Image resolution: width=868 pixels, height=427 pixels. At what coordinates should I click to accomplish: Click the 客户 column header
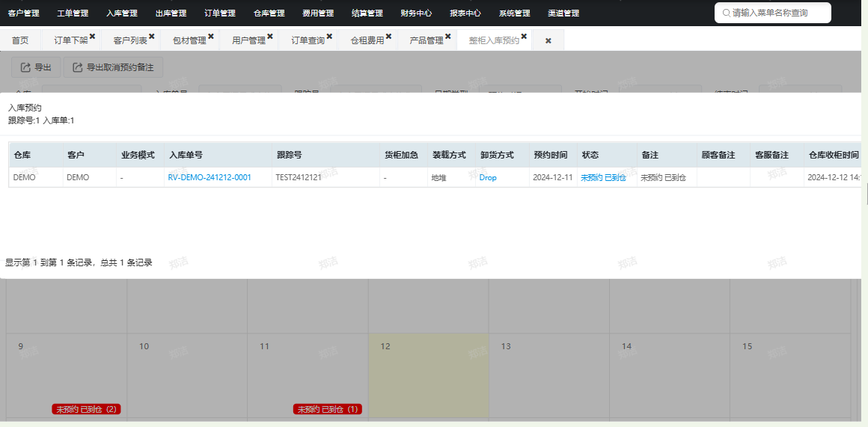(x=90, y=155)
